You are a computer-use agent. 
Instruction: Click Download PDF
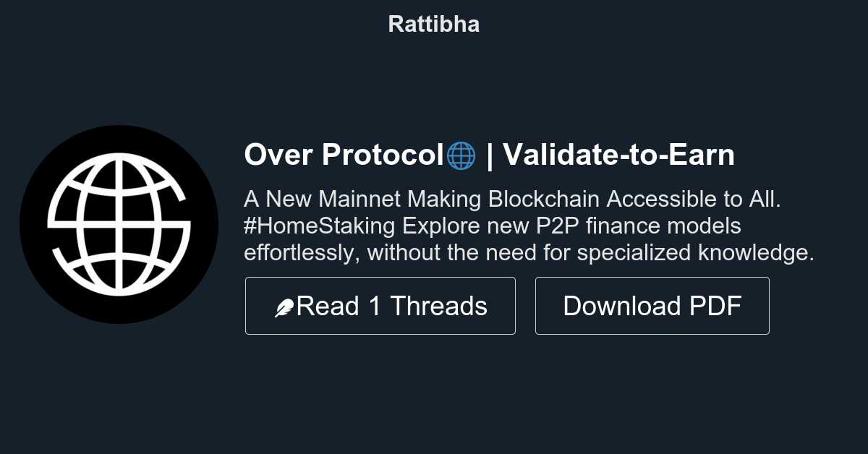click(652, 305)
